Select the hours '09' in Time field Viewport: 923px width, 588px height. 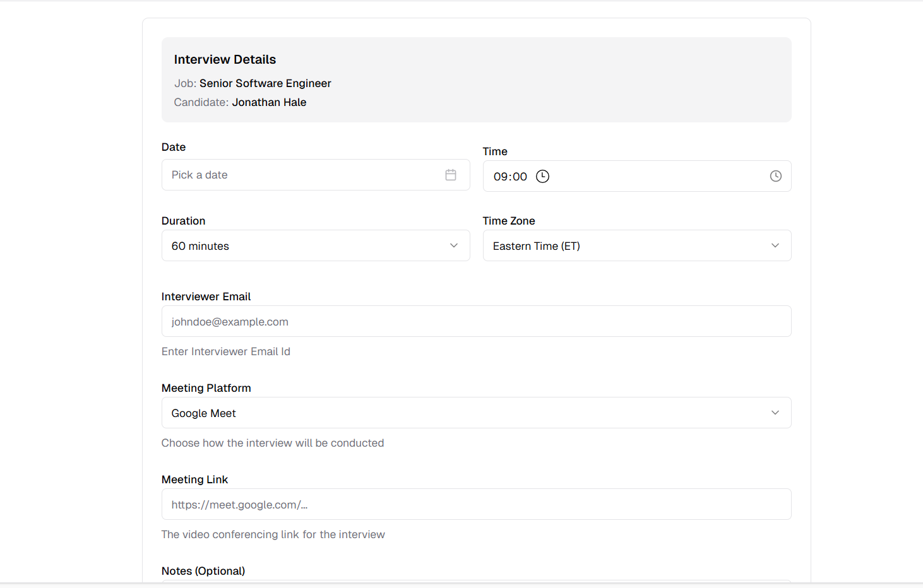coord(501,177)
